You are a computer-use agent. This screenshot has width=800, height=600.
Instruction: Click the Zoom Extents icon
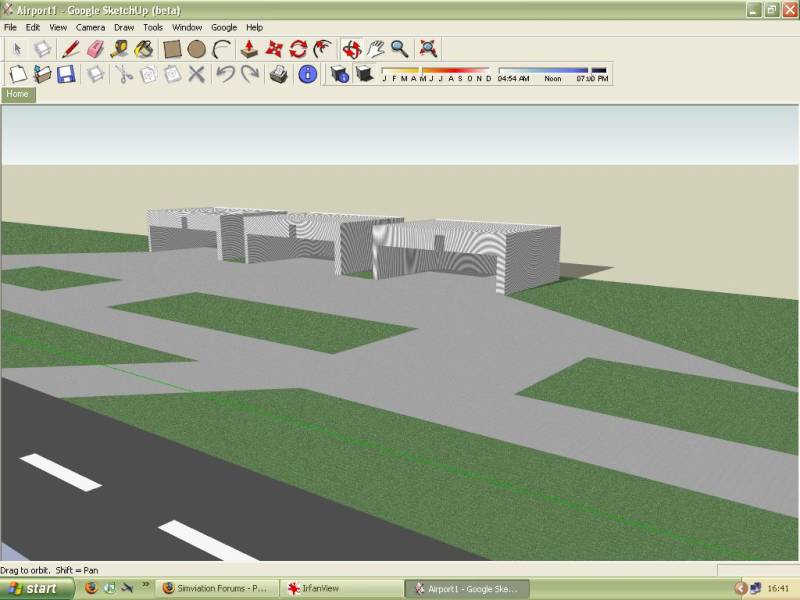click(x=428, y=48)
